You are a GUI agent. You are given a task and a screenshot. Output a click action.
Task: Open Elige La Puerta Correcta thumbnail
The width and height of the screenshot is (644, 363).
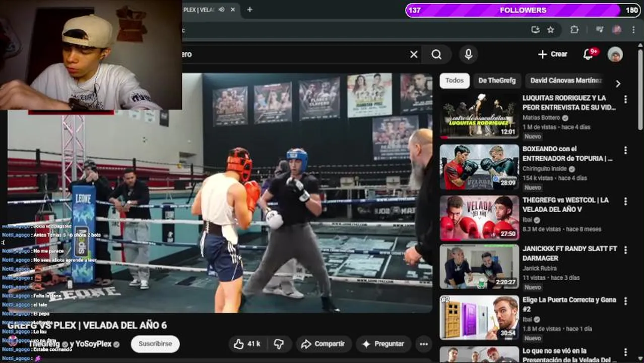pyautogui.click(x=479, y=317)
